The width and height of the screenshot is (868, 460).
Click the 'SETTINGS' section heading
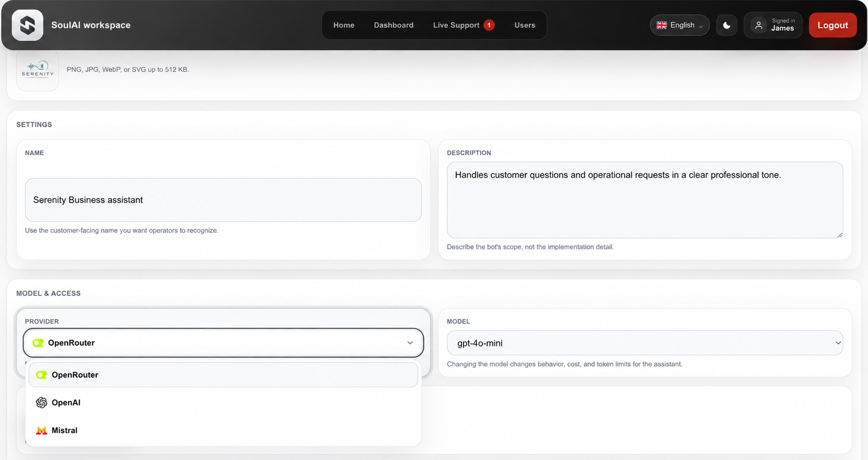pyautogui.click(x=34, y=125)
